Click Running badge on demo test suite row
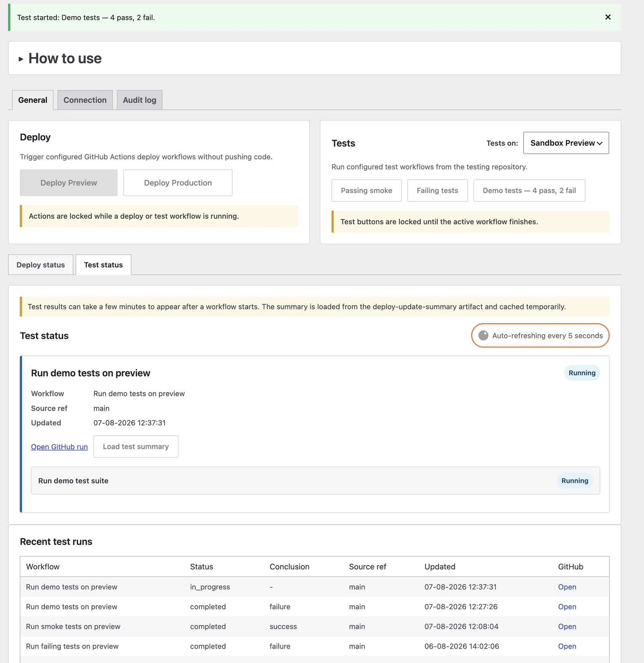 574,480
